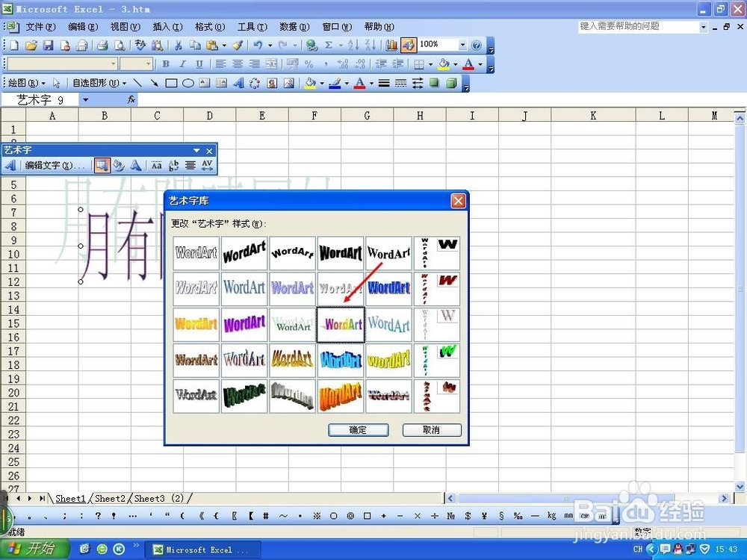Image resolution: width=747 pixels, height=560 pixels.
Task: Save the workbook with floppy disk icon
Action: coord(48,46)
